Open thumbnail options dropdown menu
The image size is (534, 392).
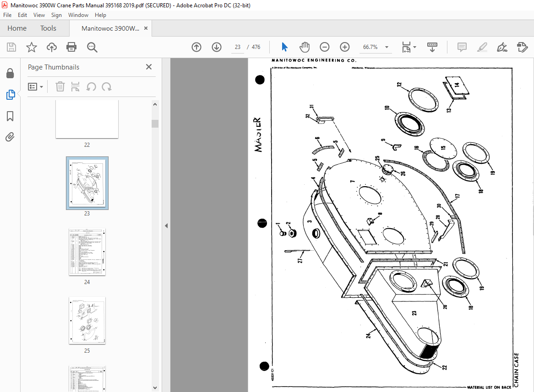click(35, 87)
